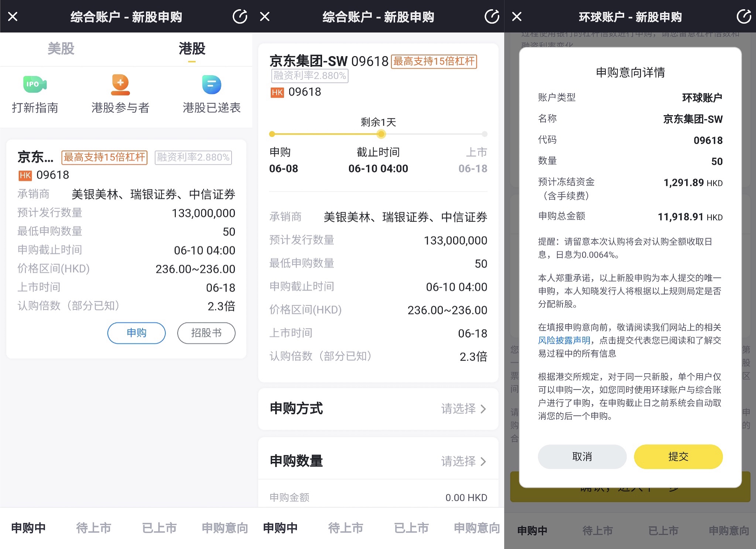Open the 风险披露声明 link
Screen dimensions: 756x549
pyautogui.click(x=564, y=340)
